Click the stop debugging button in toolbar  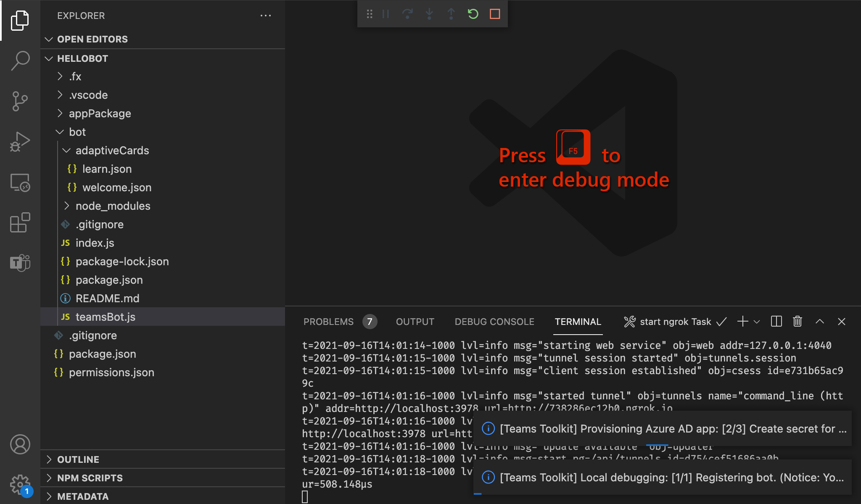(494, 13)
